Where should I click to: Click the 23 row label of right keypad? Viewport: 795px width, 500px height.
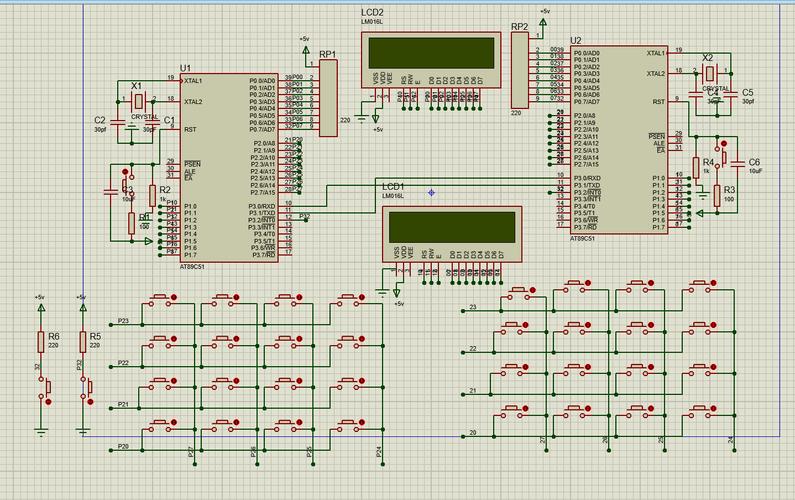click(x=473, y=307)
